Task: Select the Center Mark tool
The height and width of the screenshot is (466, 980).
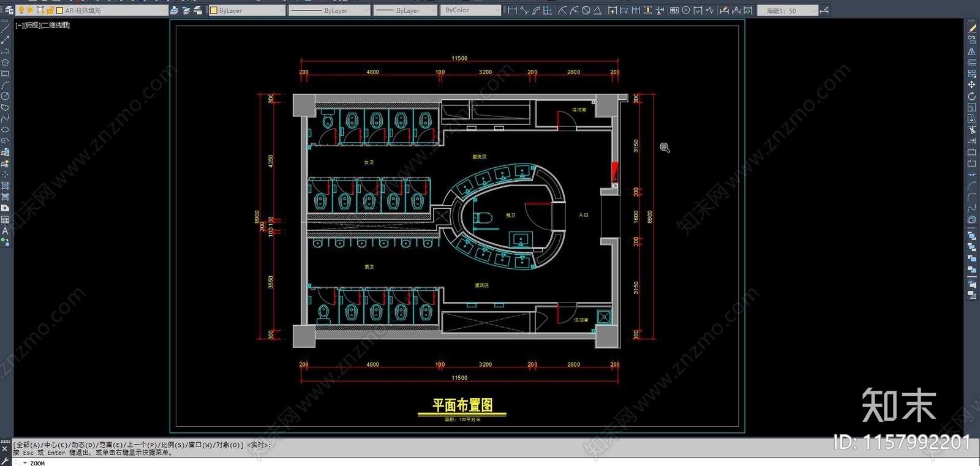Action: pos(686,10)
